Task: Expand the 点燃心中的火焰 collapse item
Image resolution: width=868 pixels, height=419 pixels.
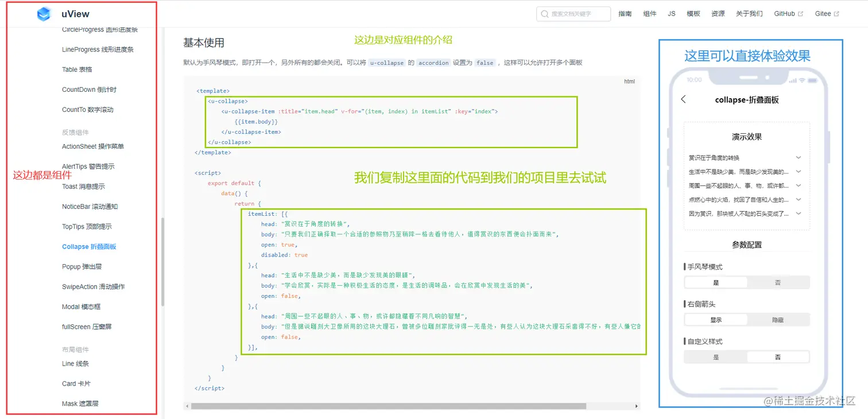Action: tap(745, 200)
